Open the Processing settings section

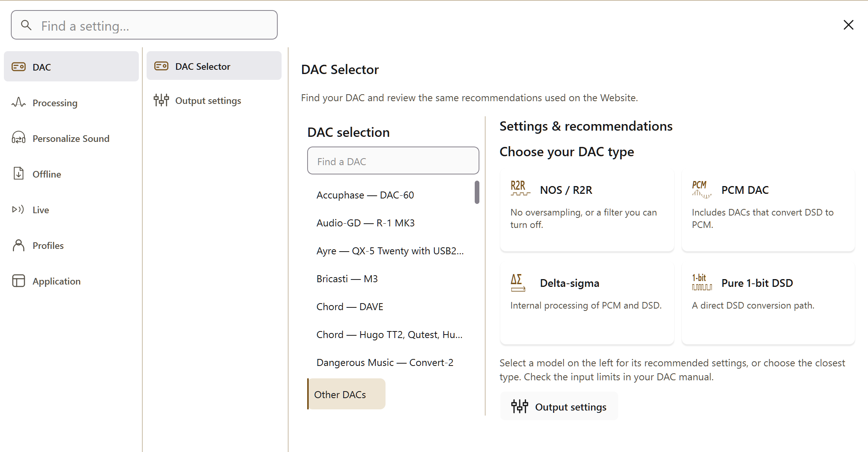pyautogui.click(x=55, y=103)
